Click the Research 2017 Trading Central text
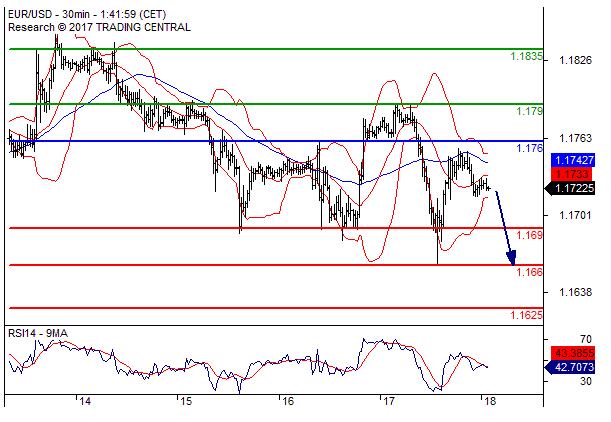The width and height of the screenshot is (611, 422). (x=99, y=27)
